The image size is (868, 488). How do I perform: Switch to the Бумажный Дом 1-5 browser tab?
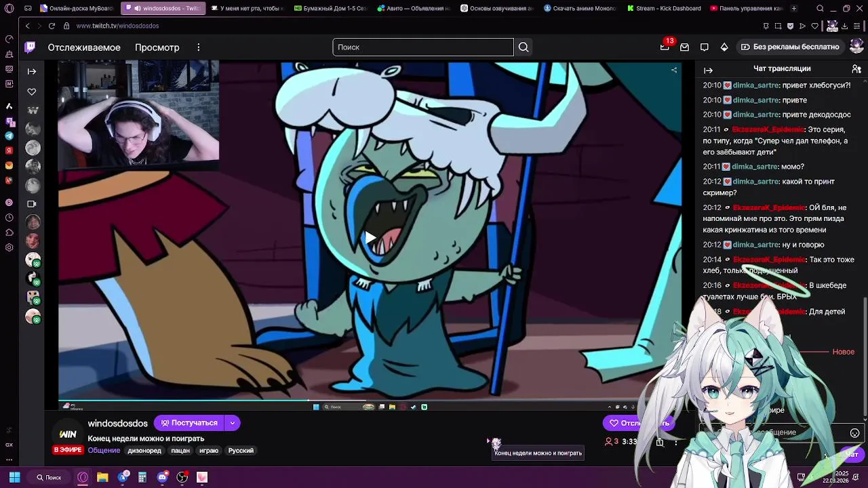pyautogui.click(x=330, y=9)
